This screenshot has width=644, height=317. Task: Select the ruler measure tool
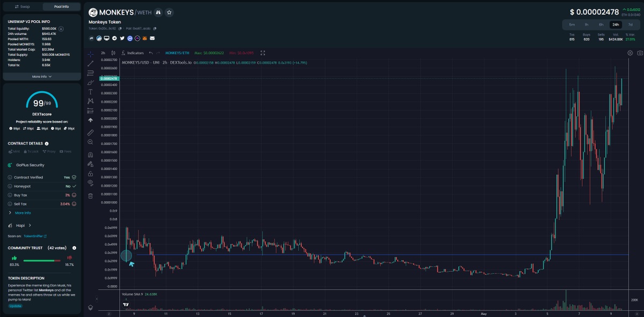pyautogui.click(x=90, y=132)
